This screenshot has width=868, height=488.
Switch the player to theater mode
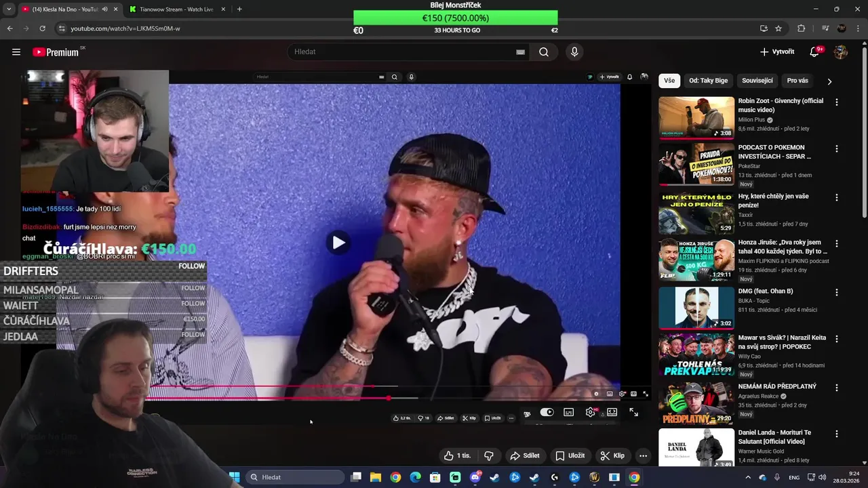coord(612,412)
